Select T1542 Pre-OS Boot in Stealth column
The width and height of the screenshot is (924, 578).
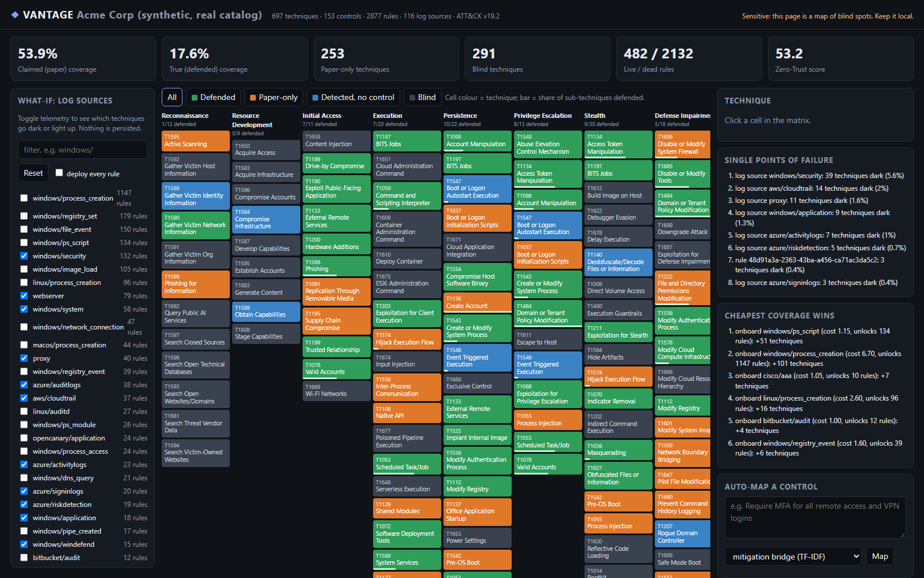coord(619,502)
